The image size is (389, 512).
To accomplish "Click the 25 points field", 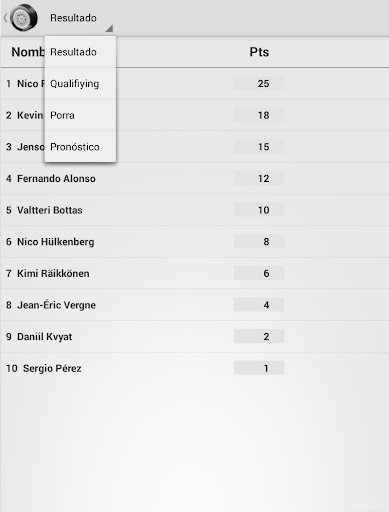I will [x=259, y=83].
